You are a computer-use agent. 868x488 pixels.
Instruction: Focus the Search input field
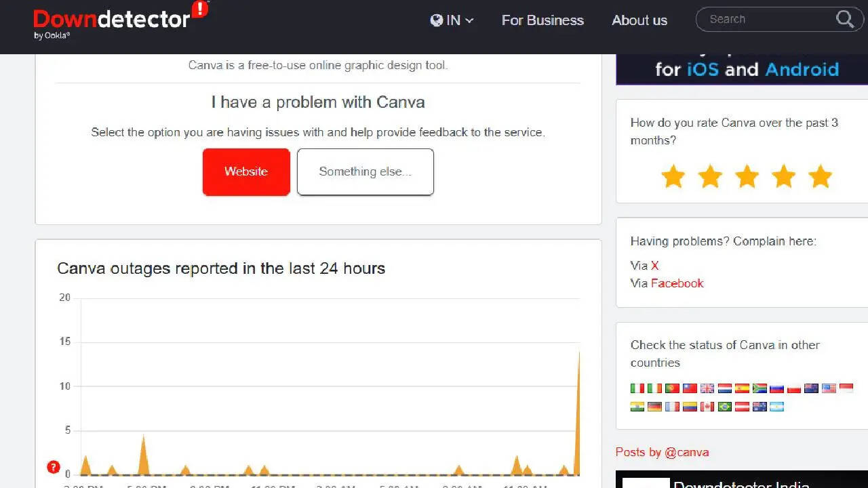pos(766,20)
